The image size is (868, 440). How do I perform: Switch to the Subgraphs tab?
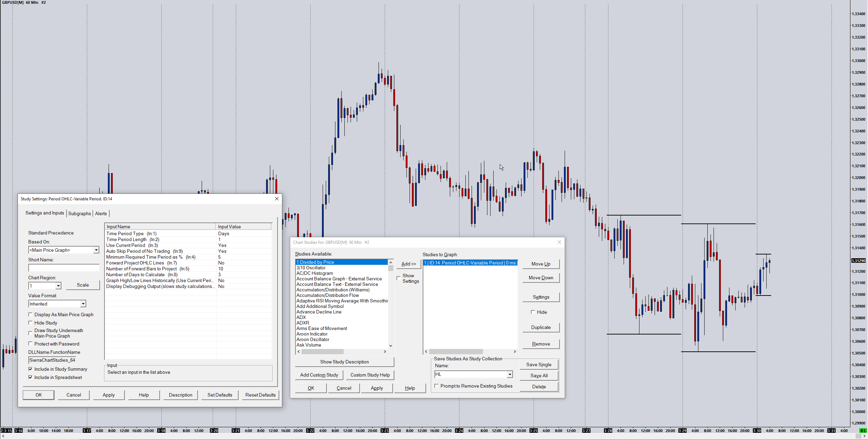79,213
